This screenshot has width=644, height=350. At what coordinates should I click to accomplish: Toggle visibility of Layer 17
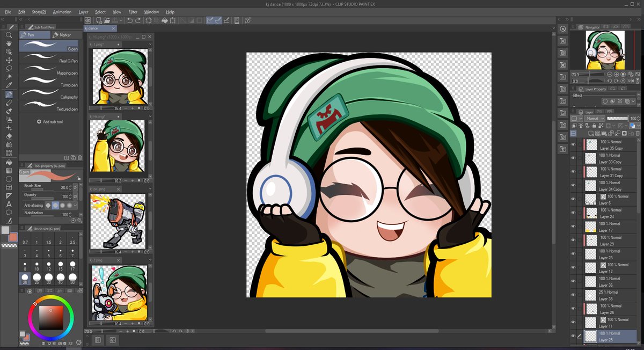tap(573, 227)
